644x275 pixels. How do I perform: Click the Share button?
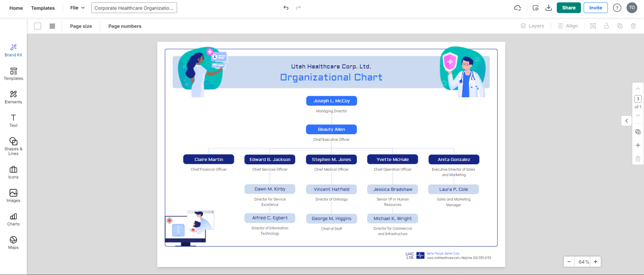point(569,7)
